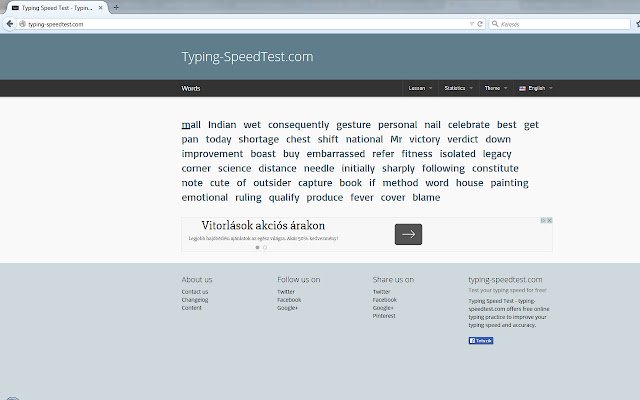The height and width of the screenshot is (400, 640).
Task: Share on Twitter under Share us on
Action: [x=381, y=292]
